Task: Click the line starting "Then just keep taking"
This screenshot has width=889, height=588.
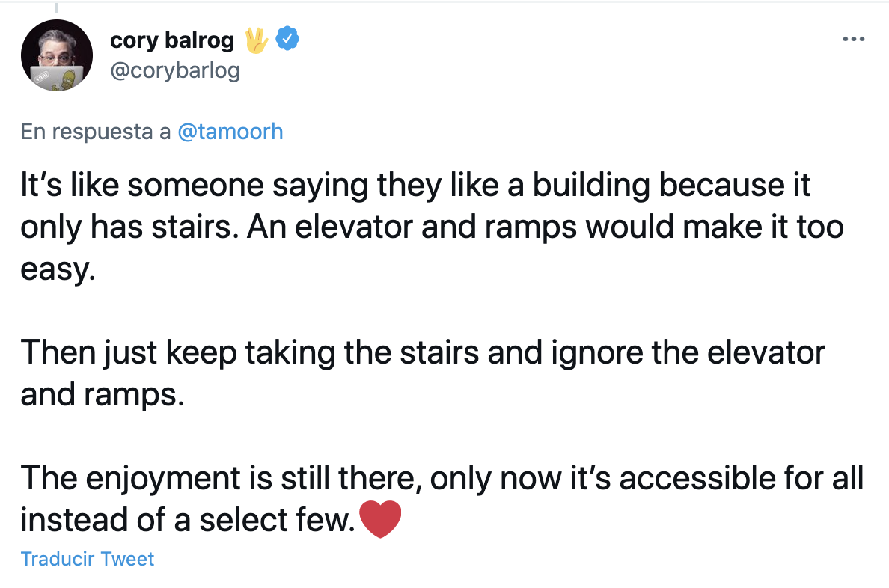Action: pyautogui.click(x=422, y=352)
